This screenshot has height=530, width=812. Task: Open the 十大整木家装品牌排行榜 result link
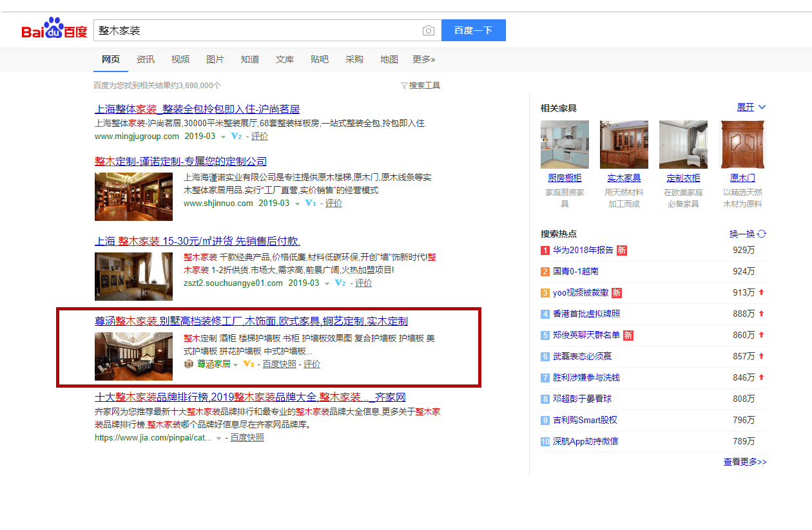tap(250, 397)
